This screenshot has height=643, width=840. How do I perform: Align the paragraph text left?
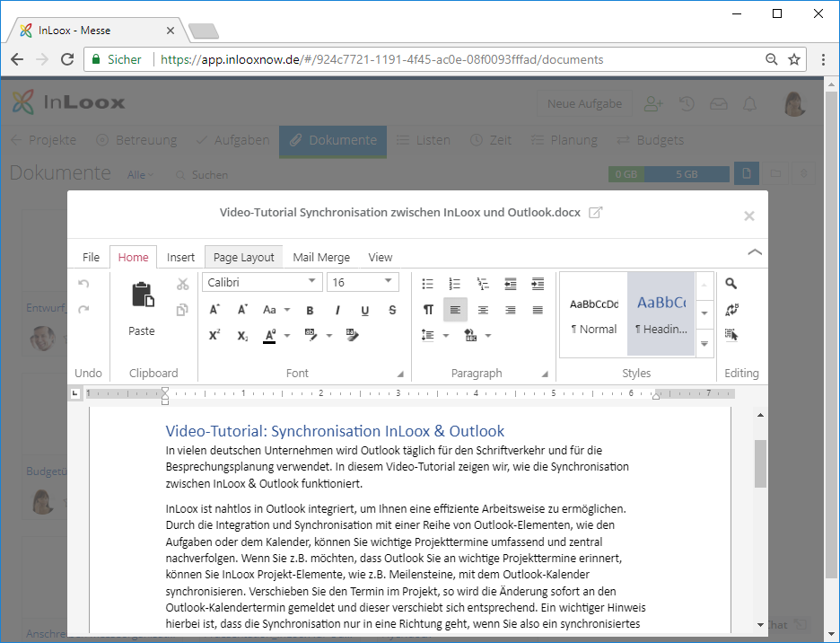(x=455, y=310)
